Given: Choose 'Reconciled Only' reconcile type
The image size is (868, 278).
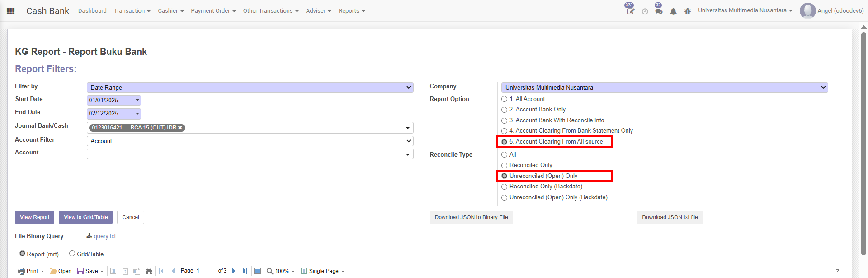Looking at the screenshot, I should [504, 166].
